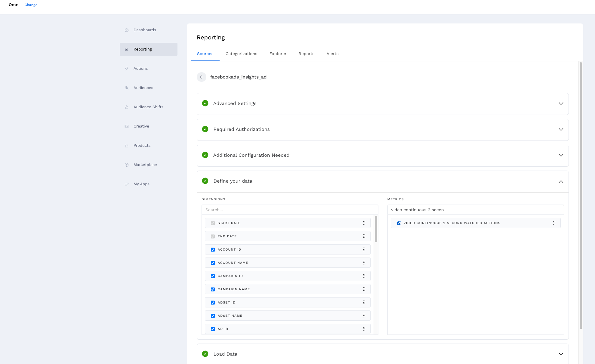This screenshot has height=364, width=595.
Task: Click the Creative image icon
Action: point(127,126)
